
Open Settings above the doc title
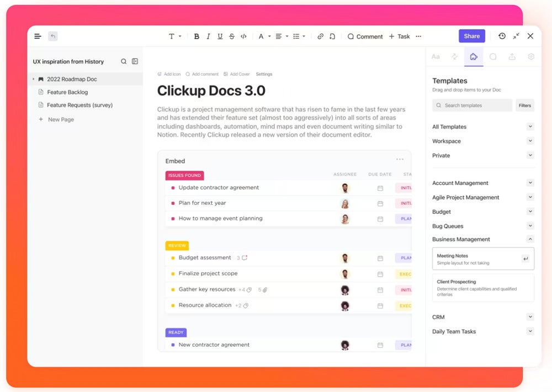[x=264, y=74]
